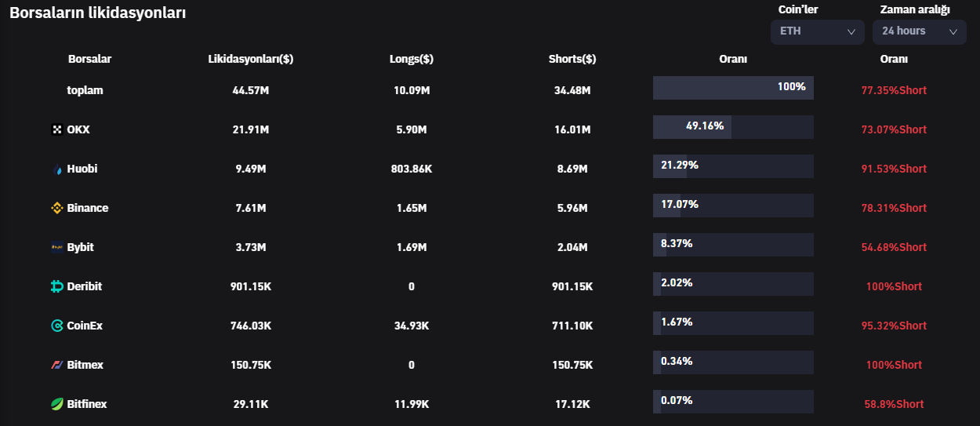Expand the time range dropdown chevron arrow

(x=953, y=31)
